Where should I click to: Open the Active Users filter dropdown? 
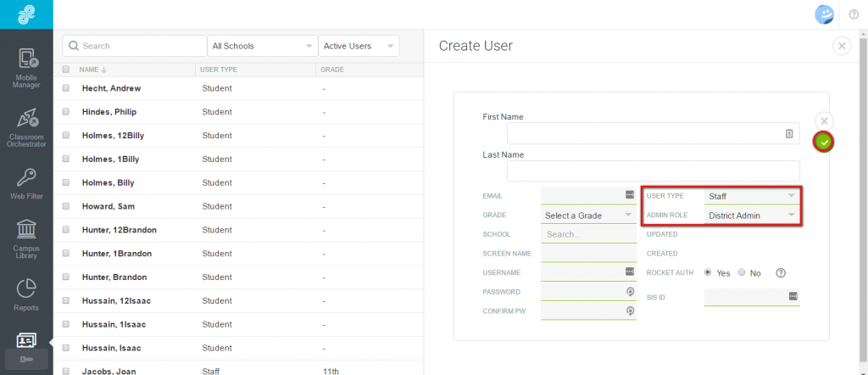click(x=359, y=46)
